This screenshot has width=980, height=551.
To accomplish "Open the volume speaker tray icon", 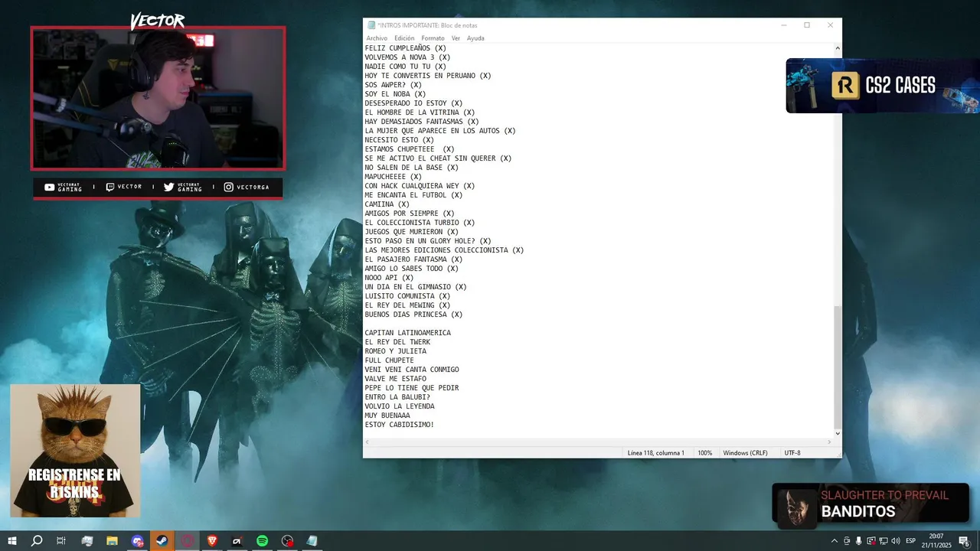I will 895,541.
